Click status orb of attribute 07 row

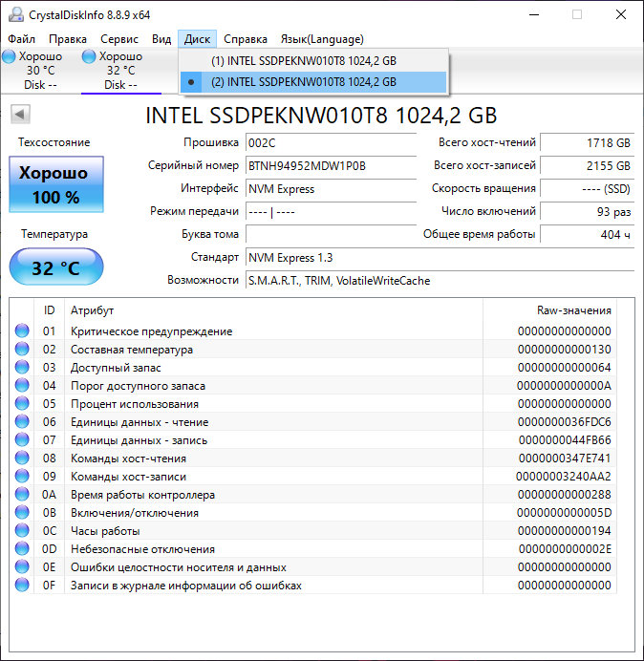pyautogui.click(x=22, y=439)
